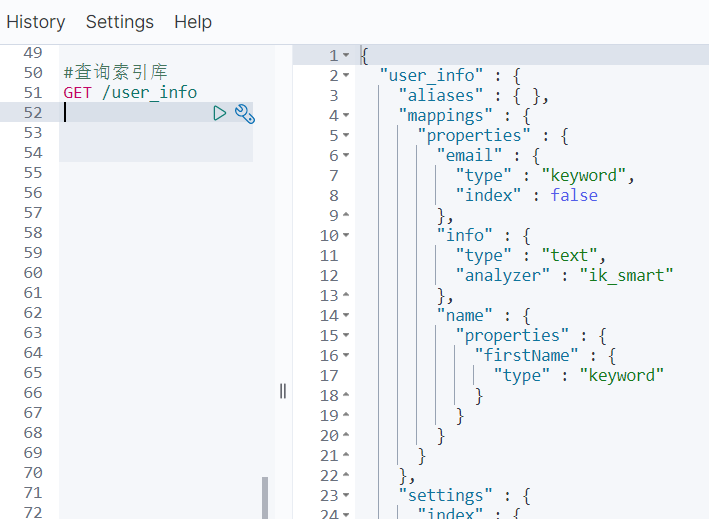Collapse the "mappings" block on line 4
The width and height of the screenshot is (709, 519).
[346, 115]
